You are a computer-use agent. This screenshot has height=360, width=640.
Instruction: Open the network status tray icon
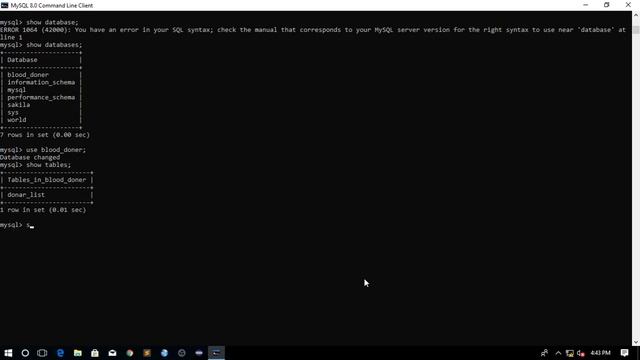click(570, 353)
